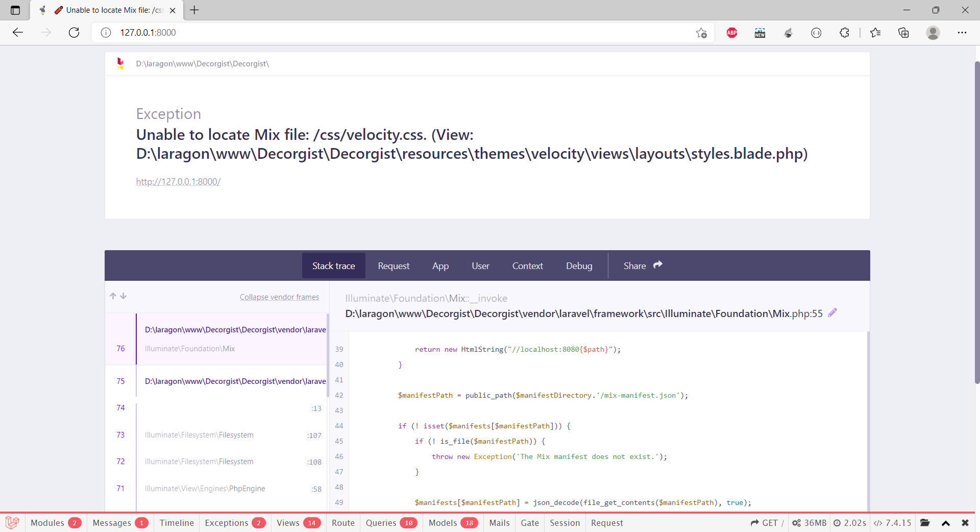Open the http://127.0.0.1:8000/ link
980x532 pixels.
178,182
